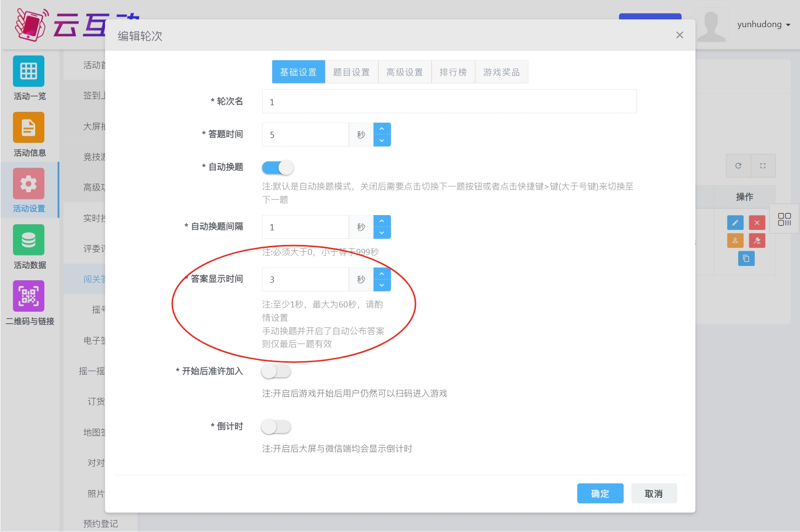Decrease 答案显示时间 with down arrow

click(x=382, y=285)
